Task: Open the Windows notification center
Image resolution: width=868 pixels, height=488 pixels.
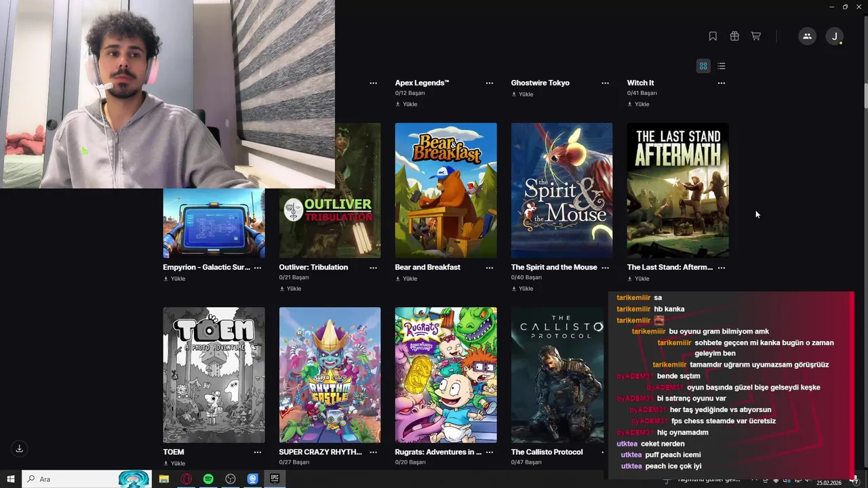Action: [855, 480]
